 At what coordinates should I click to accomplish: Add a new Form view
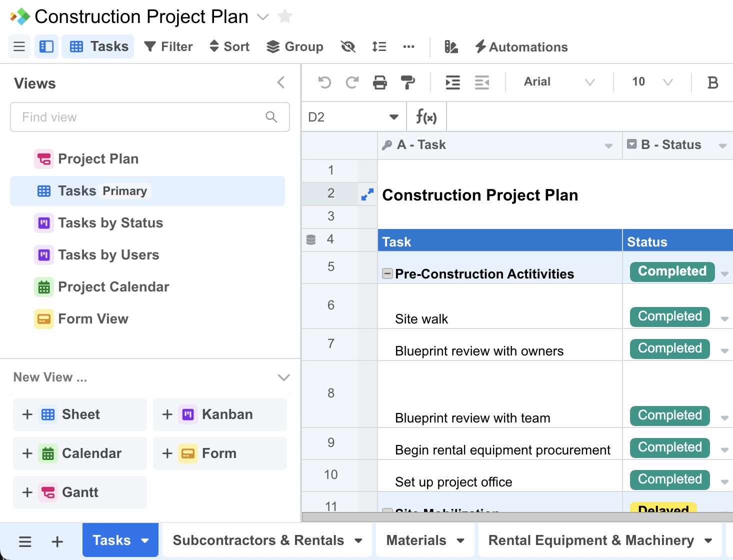pos(220,453)
